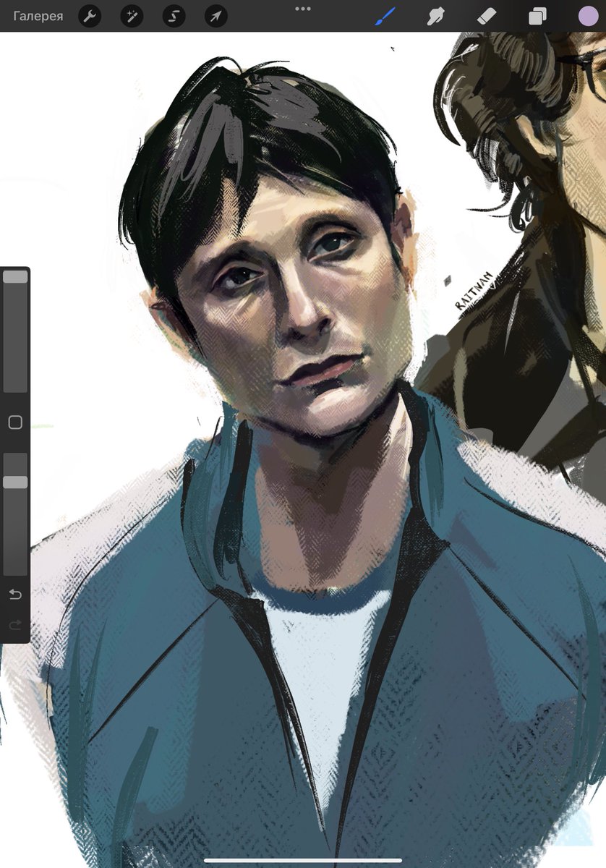Tap the home indicator bar at bottom

pyautogui.click(x=303, y=860)
